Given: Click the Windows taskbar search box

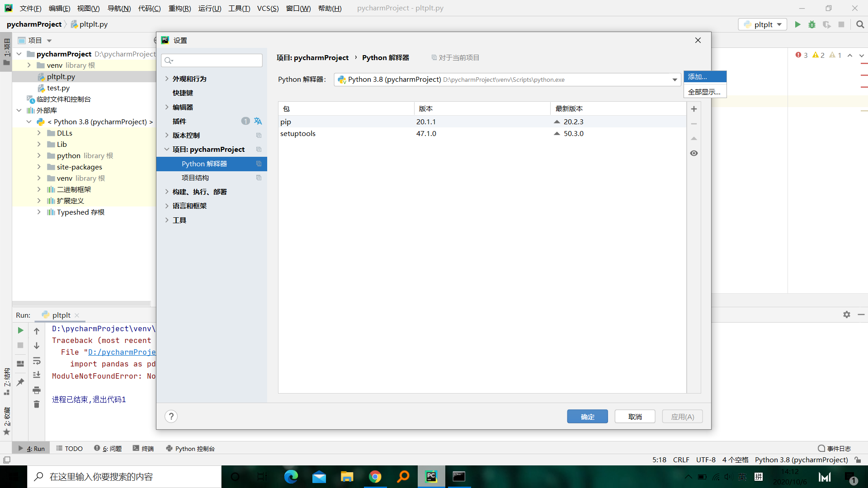Looking at the screenshot, I should click(124, 477).
